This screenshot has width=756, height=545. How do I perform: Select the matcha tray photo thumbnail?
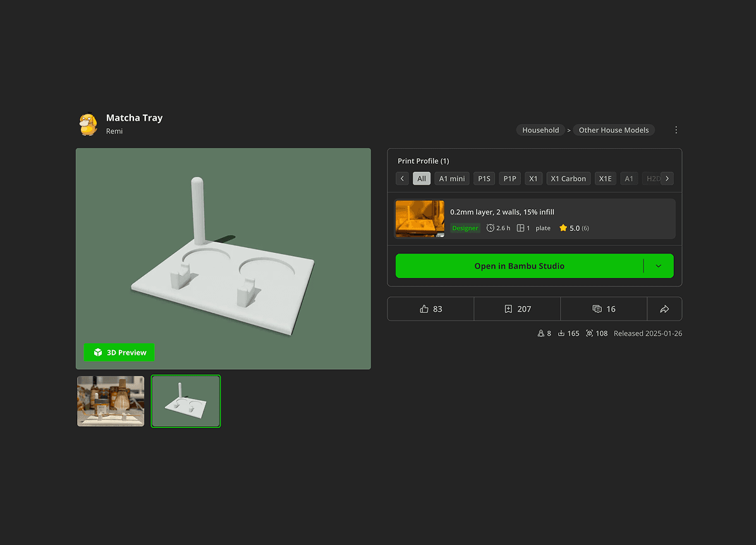(x=111, y=401)
